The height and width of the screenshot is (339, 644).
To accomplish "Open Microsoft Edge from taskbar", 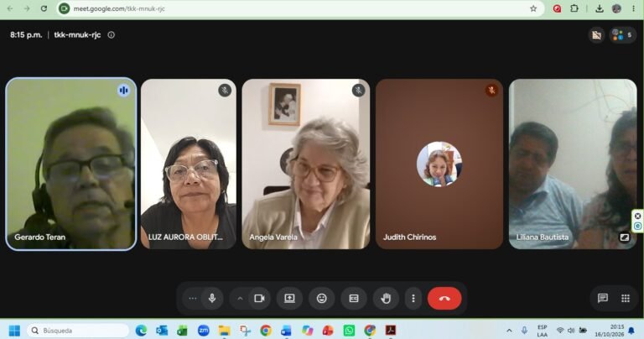I will tap(141, 331).
